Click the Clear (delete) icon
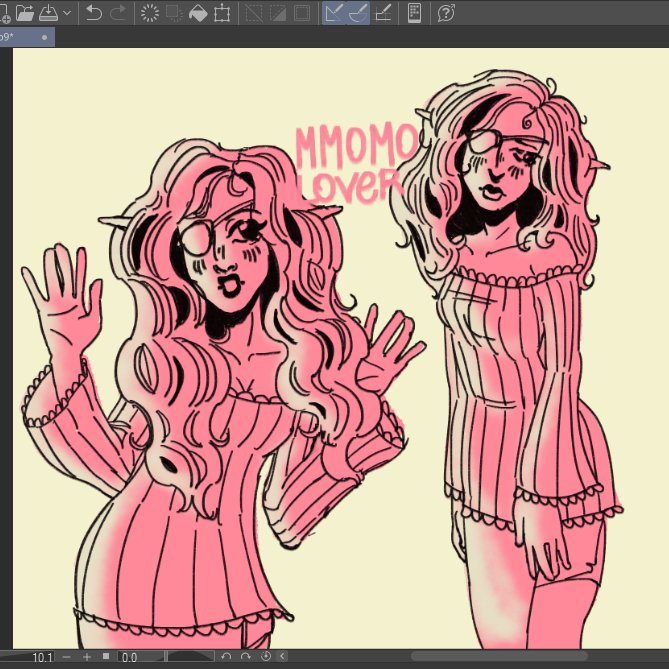 point(150,13)
